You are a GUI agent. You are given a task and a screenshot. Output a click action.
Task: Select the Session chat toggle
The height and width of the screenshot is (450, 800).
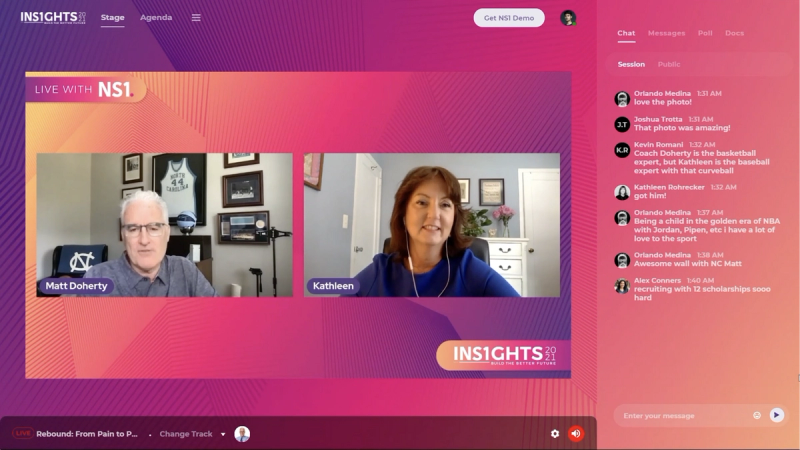[x=631, y=64]
